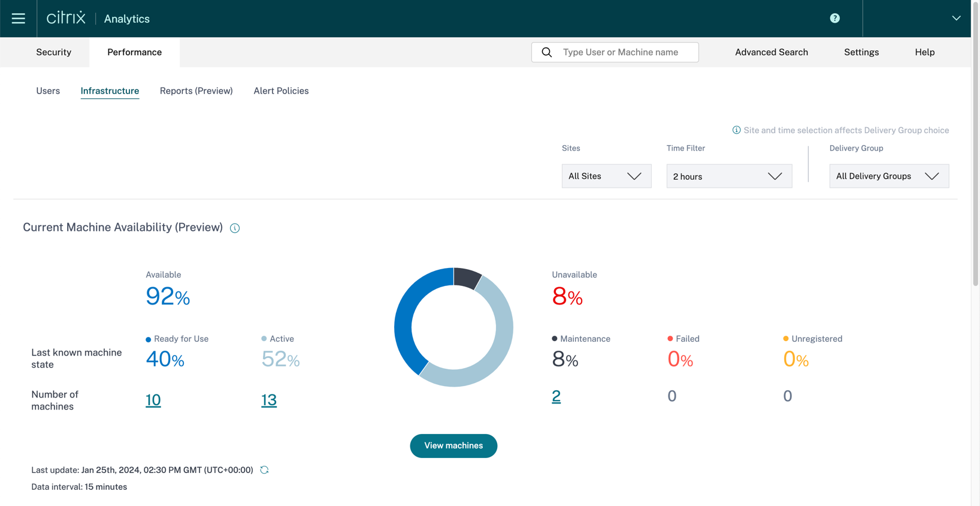The image size is (980, 506).
Task: Switch to the Security tab
Action: [x=53, y=52]
